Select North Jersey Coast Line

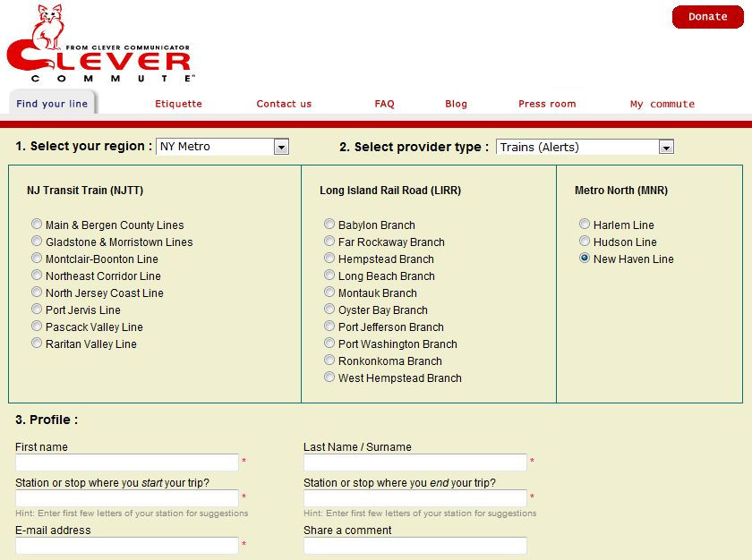(x=37, y=292)
